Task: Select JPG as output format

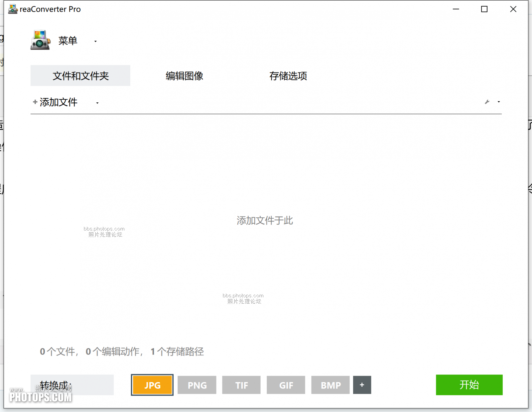Action: (x=152, y=385)
